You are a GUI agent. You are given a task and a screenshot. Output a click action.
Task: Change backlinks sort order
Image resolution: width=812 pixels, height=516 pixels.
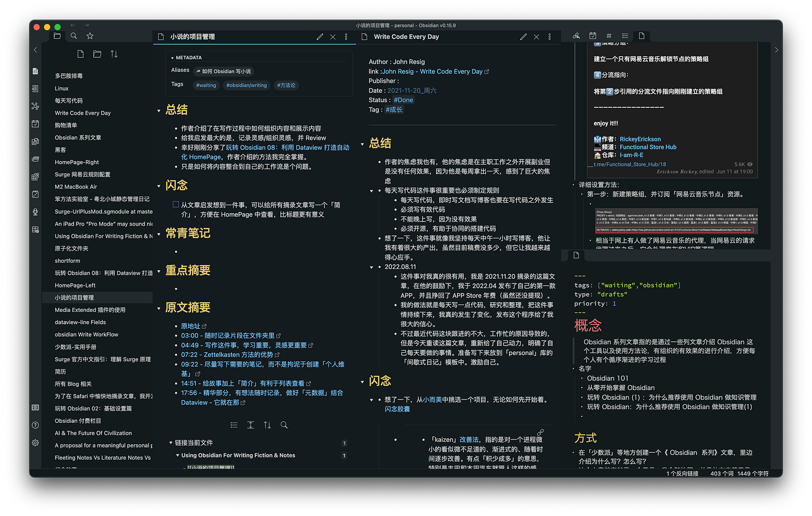click(x=267, y=425)
